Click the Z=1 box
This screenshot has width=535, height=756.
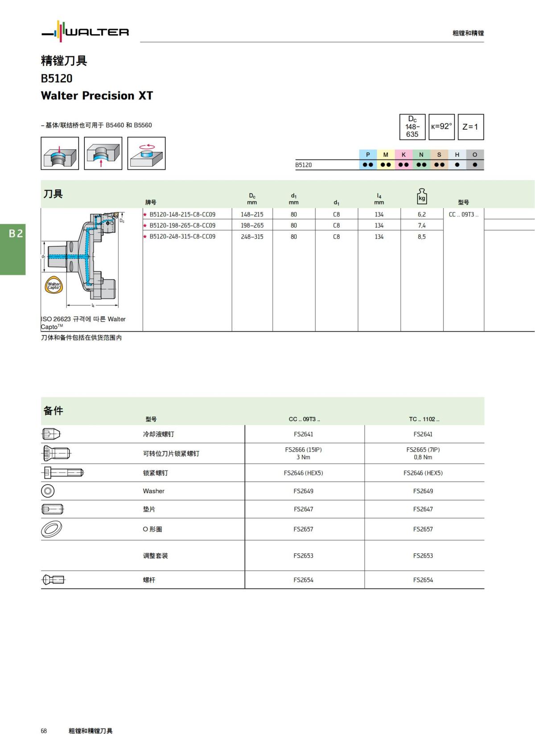pyautogui.click(x=471, y=127)
